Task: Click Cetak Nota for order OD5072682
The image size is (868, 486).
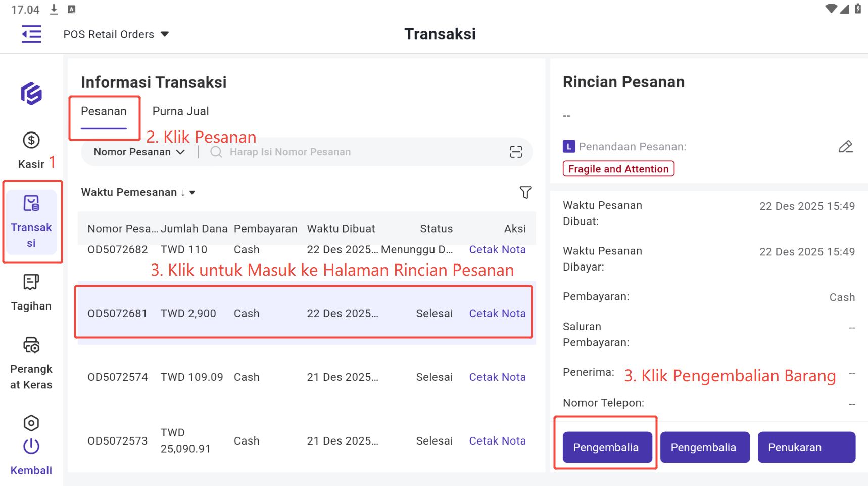Action: point(497,250)
